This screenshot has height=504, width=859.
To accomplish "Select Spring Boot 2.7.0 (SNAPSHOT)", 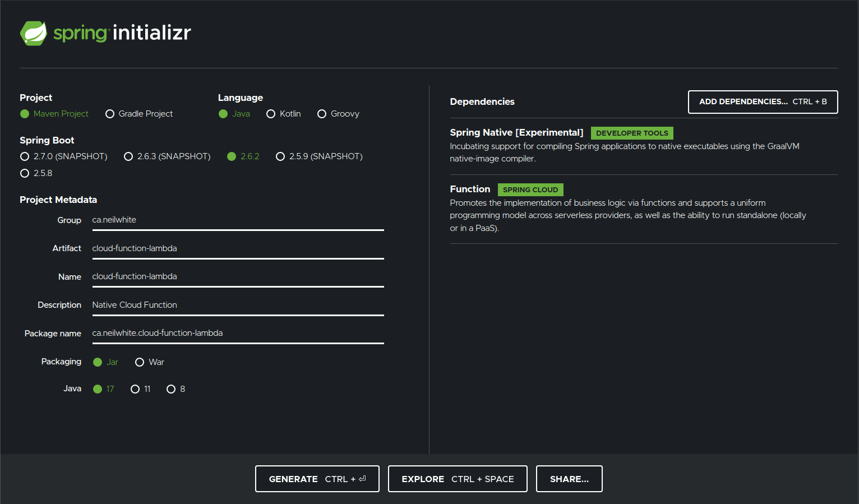I will coord(64,156).
